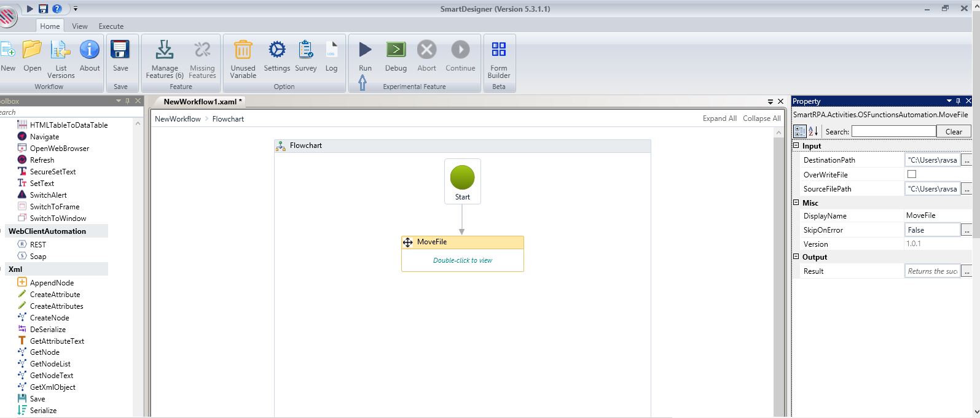Open the View ribbon tab
Screen dimensions: 980x418
pyautogui.click(x=80, y=26)
